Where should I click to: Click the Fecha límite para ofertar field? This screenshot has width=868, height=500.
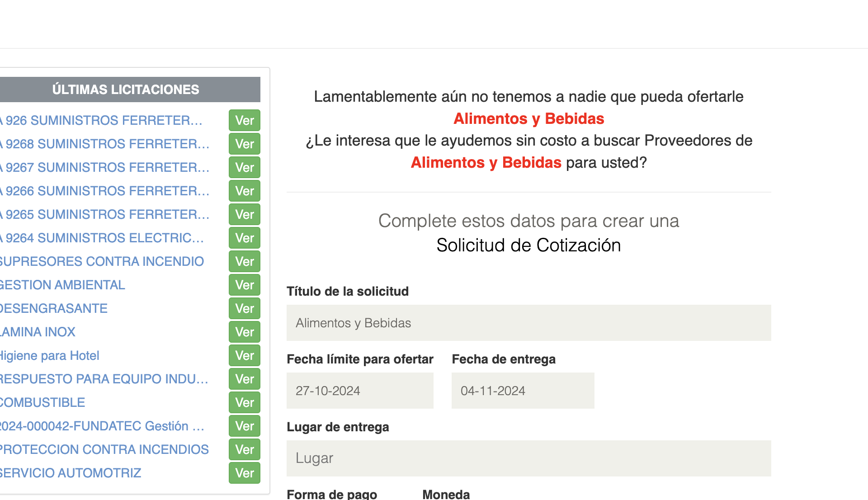[x=360, y=391]
